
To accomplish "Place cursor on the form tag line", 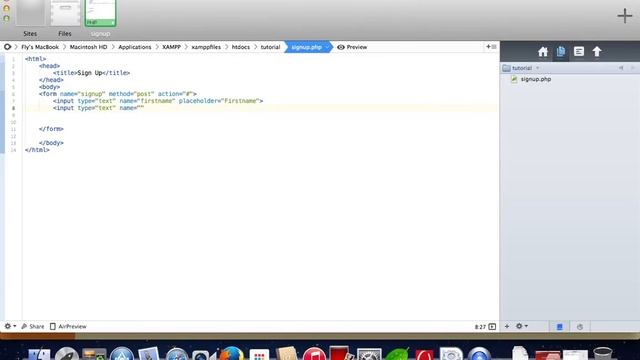I will pyautogui.click(x=118, y=94).
